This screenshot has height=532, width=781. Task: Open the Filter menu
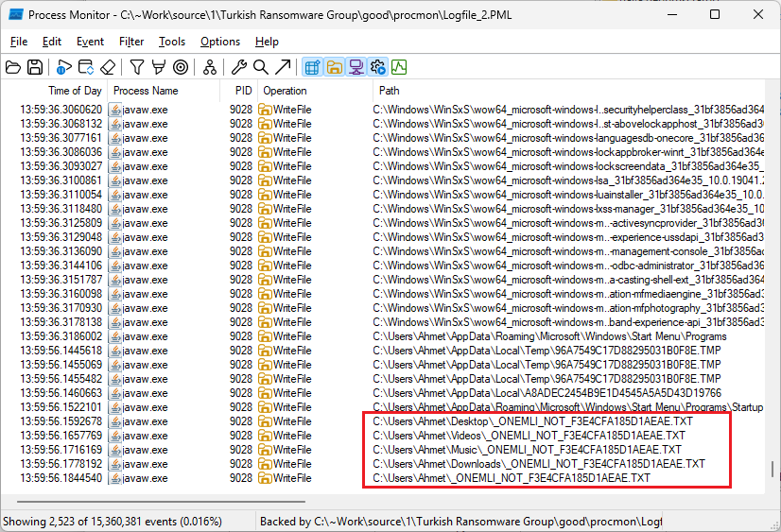pyautogui.click(x=131, y=42)
